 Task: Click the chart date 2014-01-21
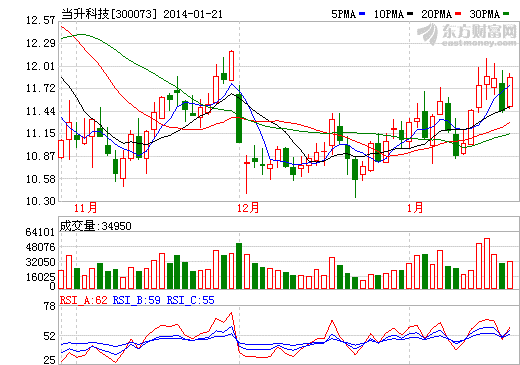click(193, 14)
